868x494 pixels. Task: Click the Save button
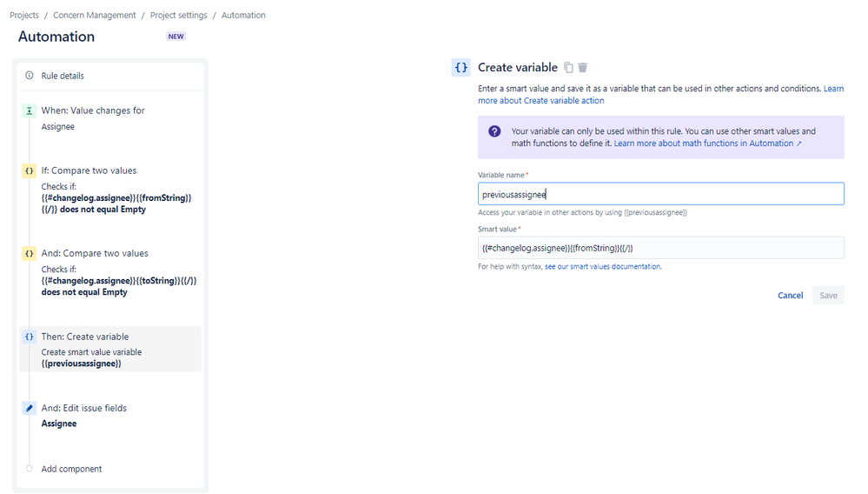(x=828, y=295)
